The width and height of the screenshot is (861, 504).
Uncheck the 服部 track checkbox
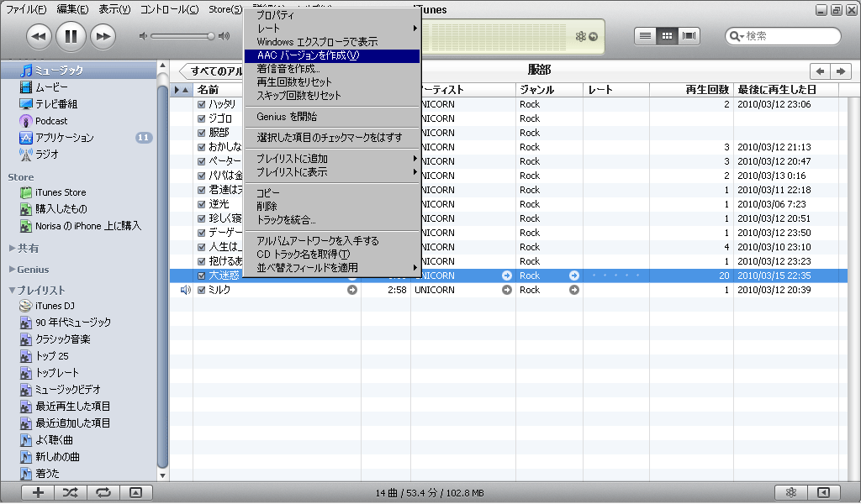202,133
